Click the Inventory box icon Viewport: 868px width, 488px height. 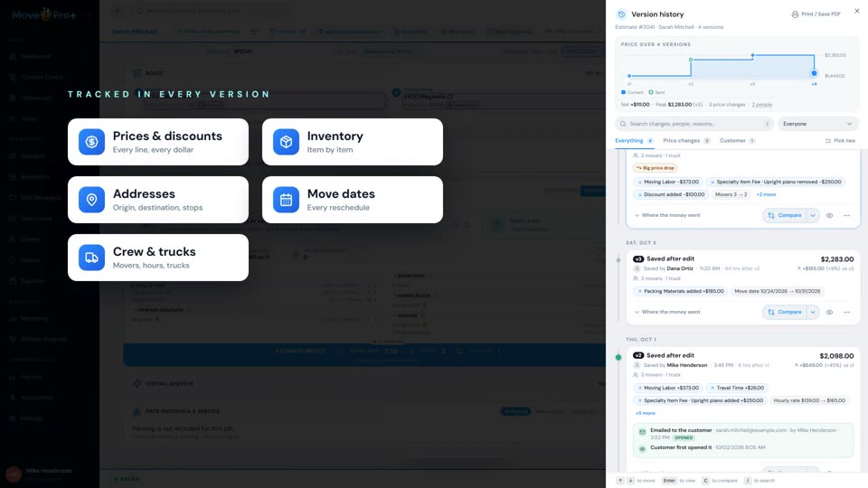click(286, 142)
